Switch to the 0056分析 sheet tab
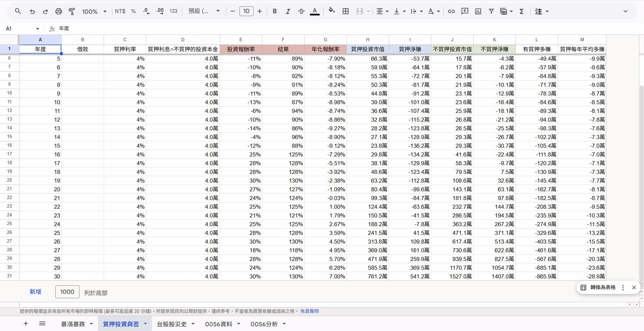Screen dimensions: 644x331 [x=264, y=324]
